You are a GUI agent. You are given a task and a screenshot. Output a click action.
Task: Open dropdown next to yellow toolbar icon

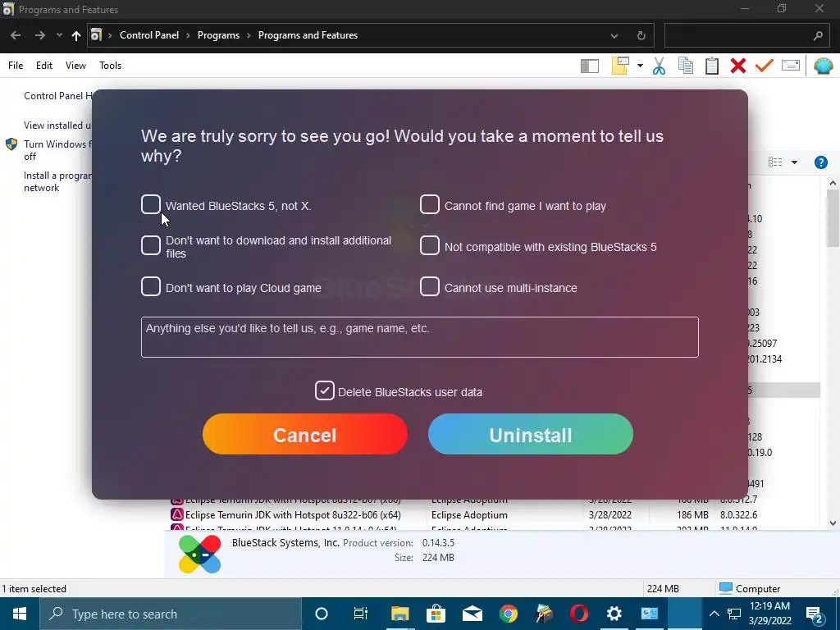640,66
